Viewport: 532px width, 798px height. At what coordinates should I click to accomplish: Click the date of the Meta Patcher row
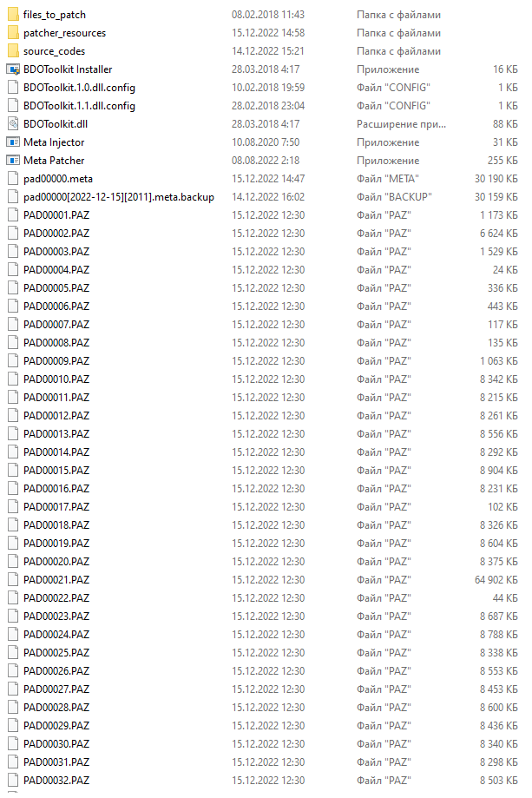(x=266, y=161)
